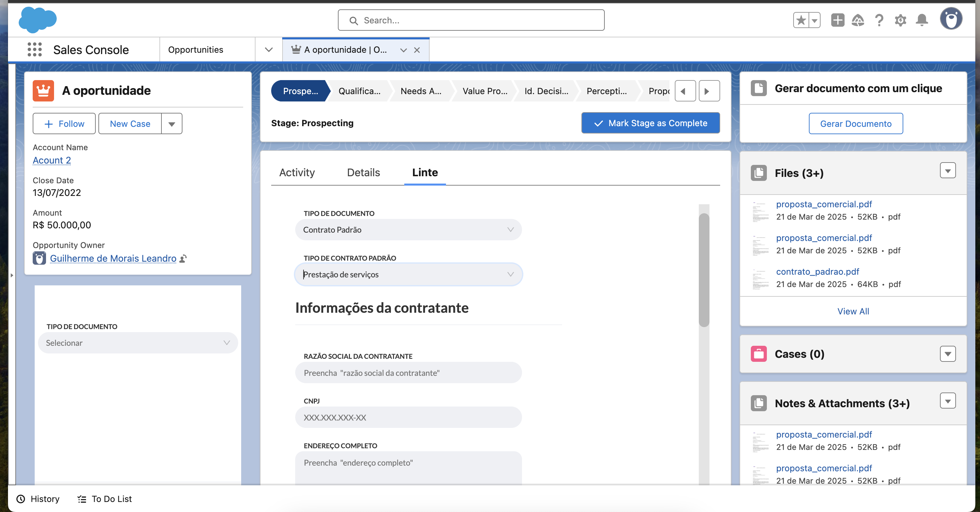Screen dimensions: 980x512
Task: Expand more actions next to New Case
Action: tap(171, 124)
